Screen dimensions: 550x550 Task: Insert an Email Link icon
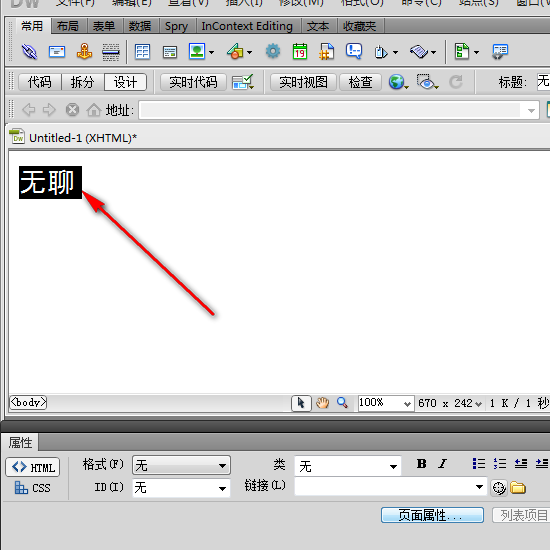[x=57, y=52]
